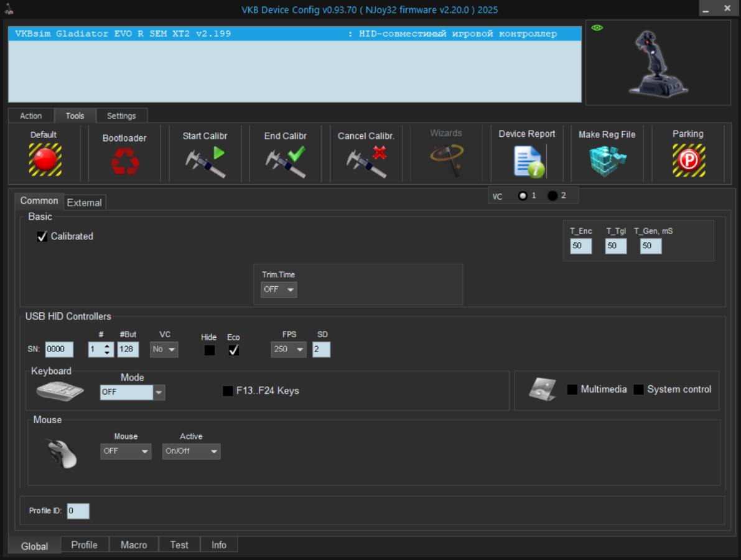Click the End Calibr checkmark icon
741x560 pixels.
tap(286, 162)
